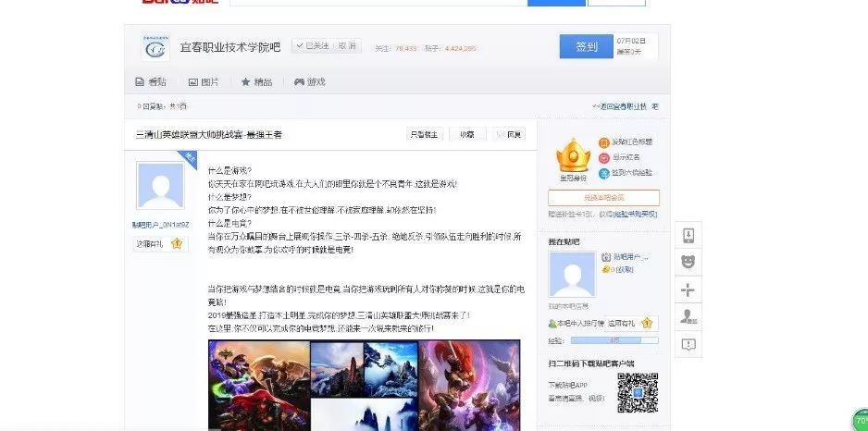Click the 看贴 document icon
The width and height of the screenshot is (868, 431).
(140, 82)
